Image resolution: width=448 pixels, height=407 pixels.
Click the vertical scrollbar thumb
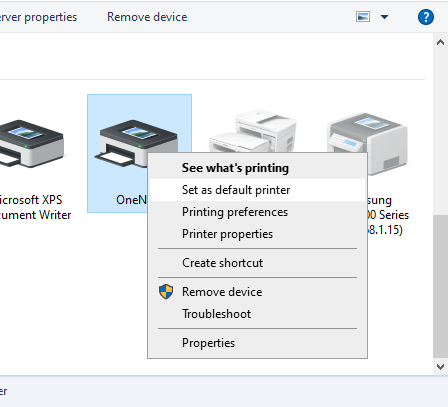pyautogui.click(x=440, y=286)
